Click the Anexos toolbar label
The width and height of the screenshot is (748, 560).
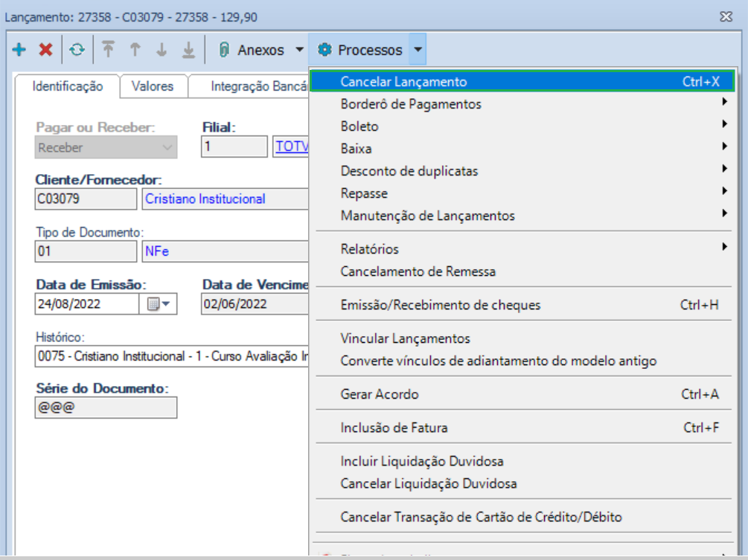[260, 50]
